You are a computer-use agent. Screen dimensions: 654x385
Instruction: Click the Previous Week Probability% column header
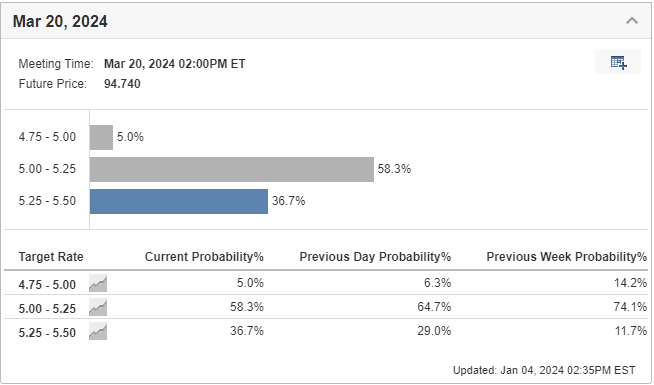coord(567,257)
